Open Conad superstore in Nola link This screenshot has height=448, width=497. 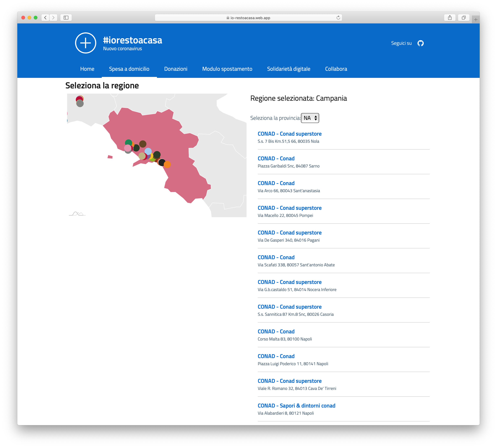[x=289, y=134]
